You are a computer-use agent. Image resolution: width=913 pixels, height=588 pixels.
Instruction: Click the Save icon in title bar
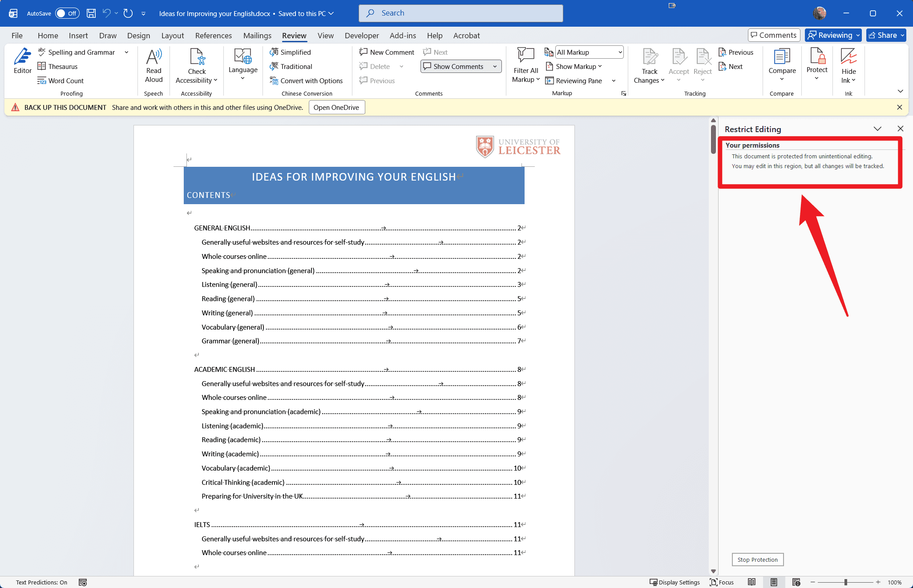click(91, 13)
